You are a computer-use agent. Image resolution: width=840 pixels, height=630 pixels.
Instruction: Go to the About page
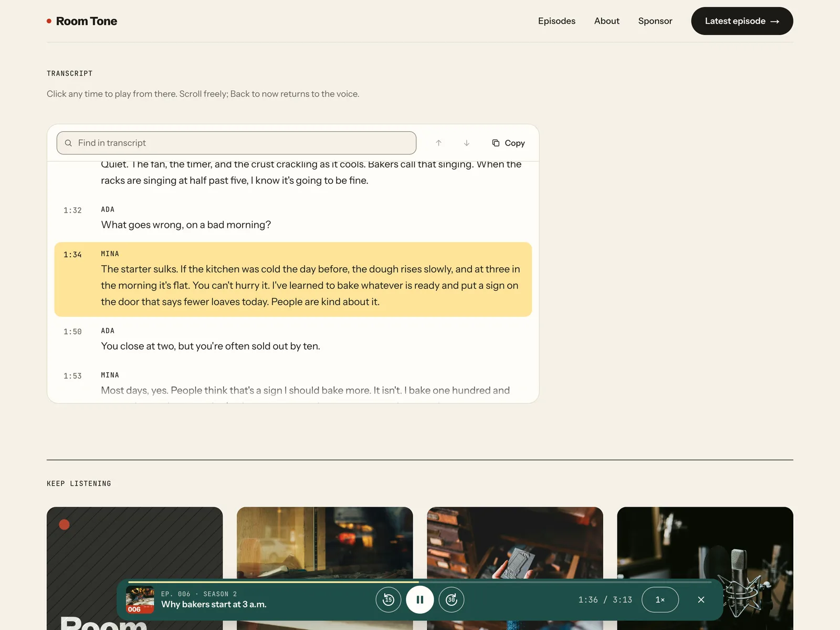[x=607, y=21]
